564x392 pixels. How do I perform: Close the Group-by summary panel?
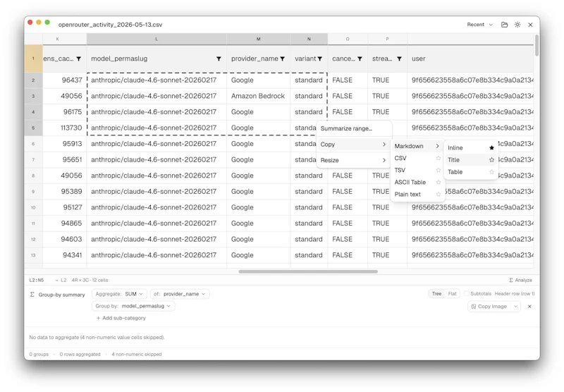click(529, 307)
